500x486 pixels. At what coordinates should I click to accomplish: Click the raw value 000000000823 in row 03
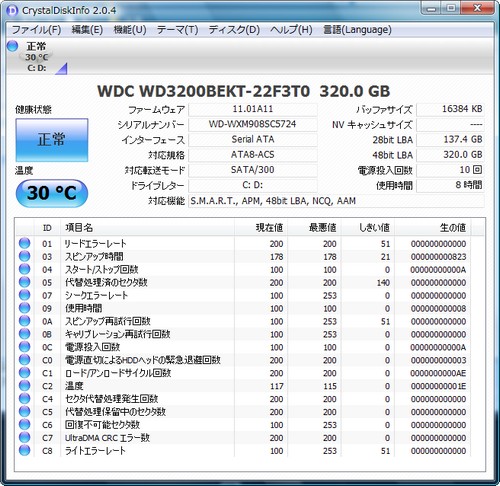pos(438,257)
